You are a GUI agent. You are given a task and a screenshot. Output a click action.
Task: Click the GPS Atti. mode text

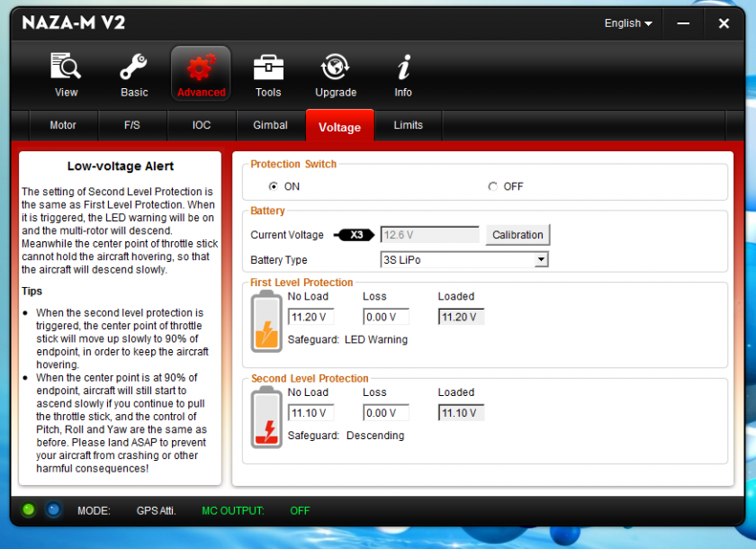point(156,510)
